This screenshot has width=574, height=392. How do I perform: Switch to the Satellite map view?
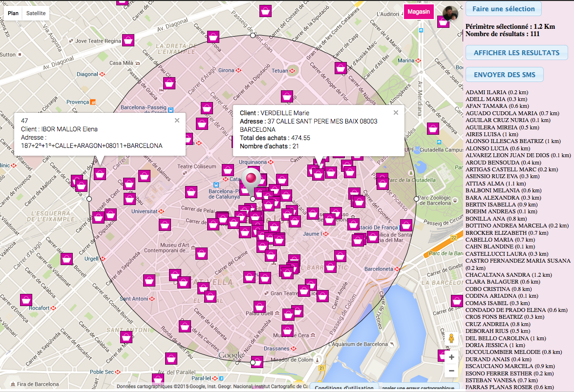point(36,13)
